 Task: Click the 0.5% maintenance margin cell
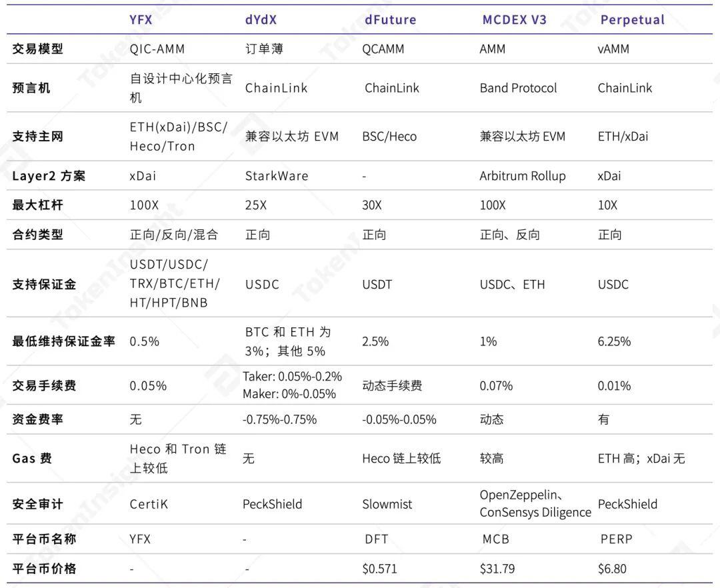point(144,341)
